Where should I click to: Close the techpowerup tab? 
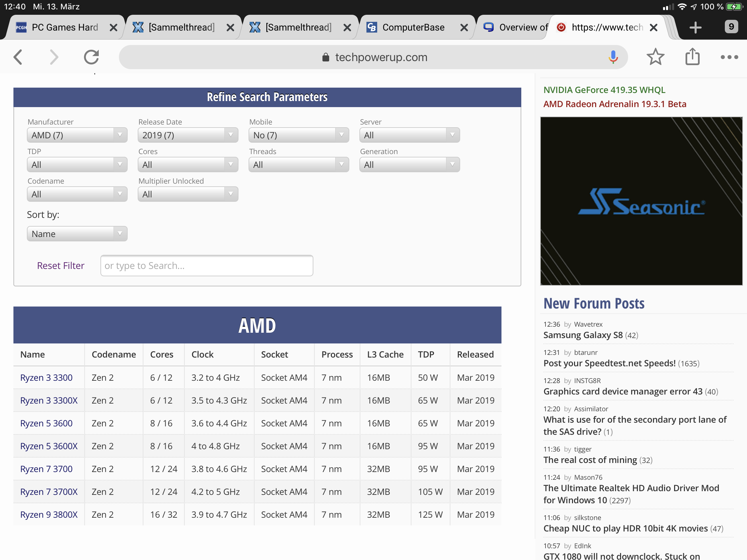click(653, 28)
